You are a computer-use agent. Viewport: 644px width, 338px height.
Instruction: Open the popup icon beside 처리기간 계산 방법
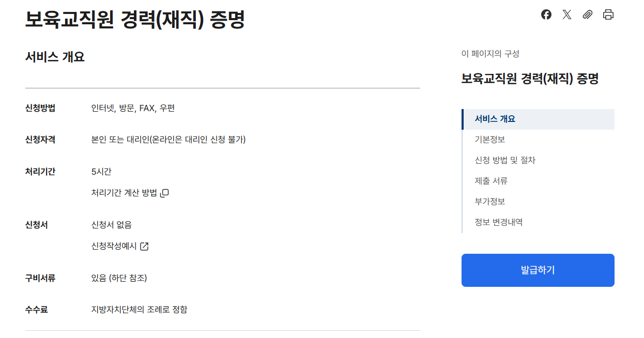click(165, 192)
